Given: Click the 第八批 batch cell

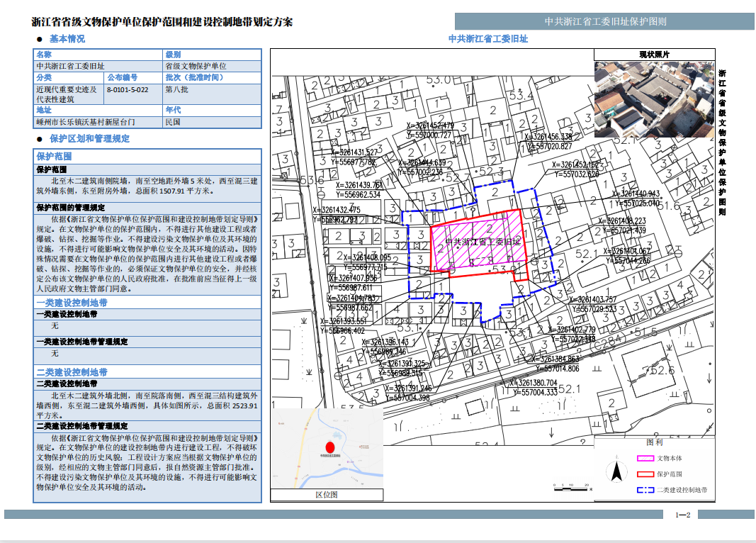Looking at the screenshot, I should 212,90.
